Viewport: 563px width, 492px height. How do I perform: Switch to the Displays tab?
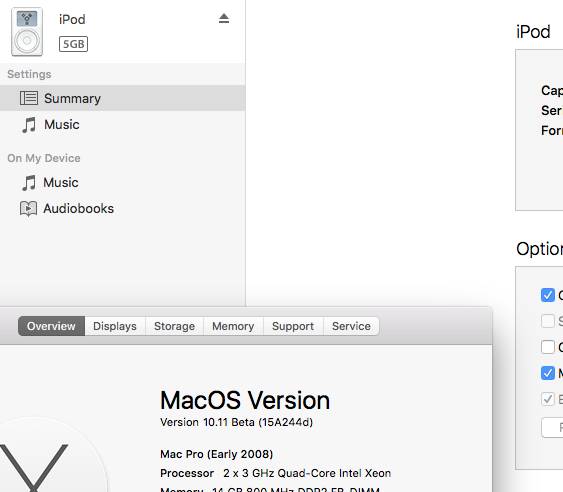pos(115,326)
